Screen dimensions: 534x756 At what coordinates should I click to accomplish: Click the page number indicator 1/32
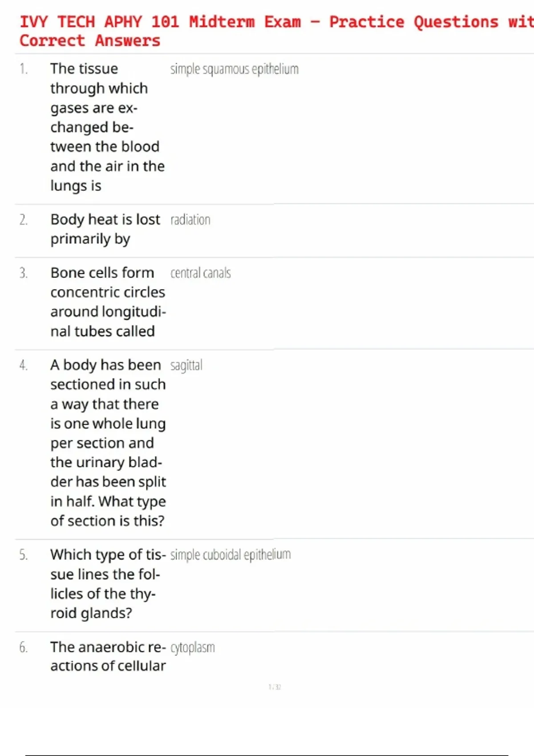coord(275,687)
